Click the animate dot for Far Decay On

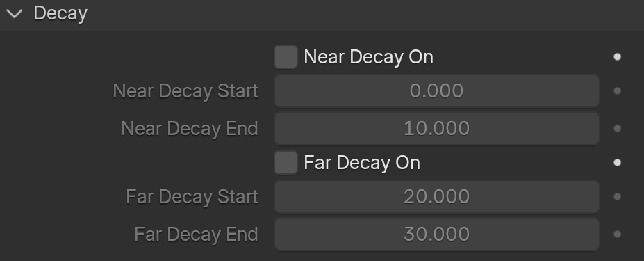pyautogui.click(x=617, y=163)
